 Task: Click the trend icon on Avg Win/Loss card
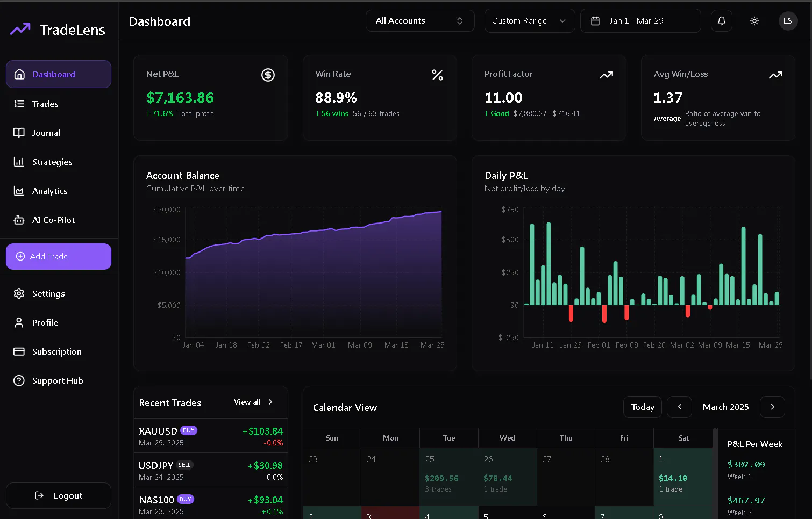[775, 75]
